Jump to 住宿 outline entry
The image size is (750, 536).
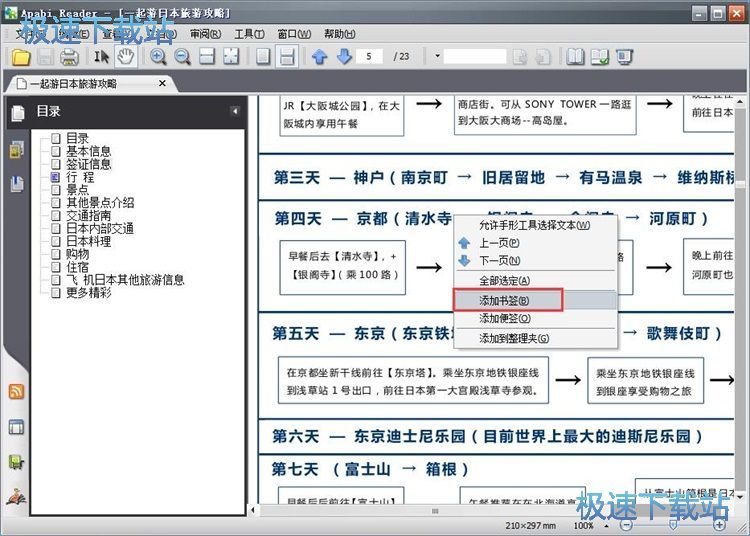pyautogui.click(x=77, y=267)
